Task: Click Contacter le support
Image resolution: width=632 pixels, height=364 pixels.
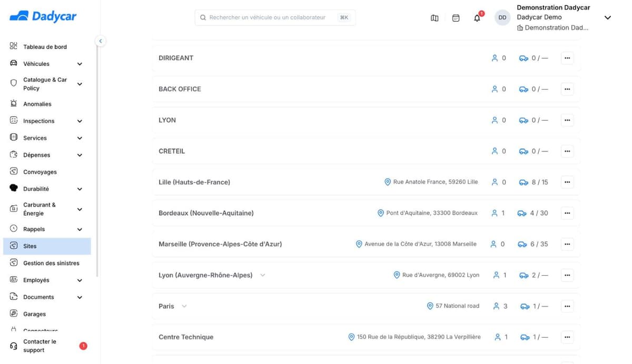Action: [39, 346]
